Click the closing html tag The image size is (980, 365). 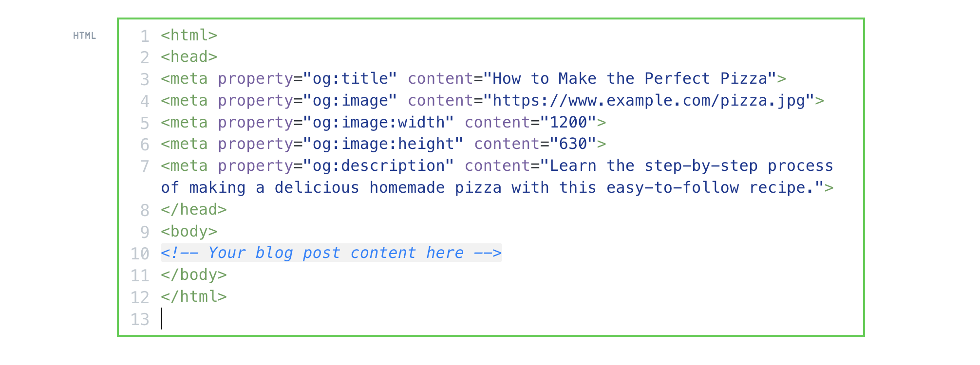tap(194, 297)
